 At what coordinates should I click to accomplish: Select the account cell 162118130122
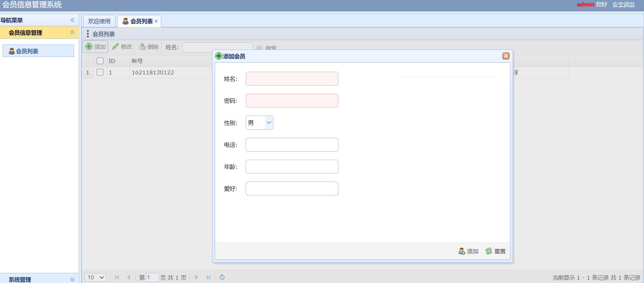[x=153, y=72]
